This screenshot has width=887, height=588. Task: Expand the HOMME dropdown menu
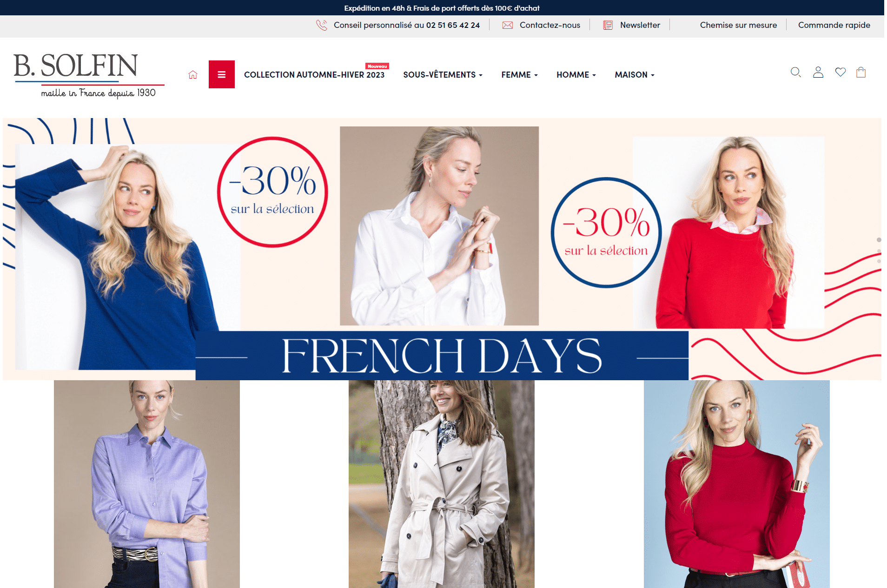(576, 75)
